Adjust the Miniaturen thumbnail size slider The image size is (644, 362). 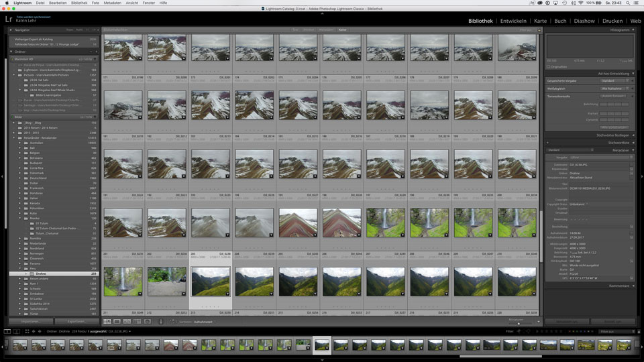[x=519, y=323]
